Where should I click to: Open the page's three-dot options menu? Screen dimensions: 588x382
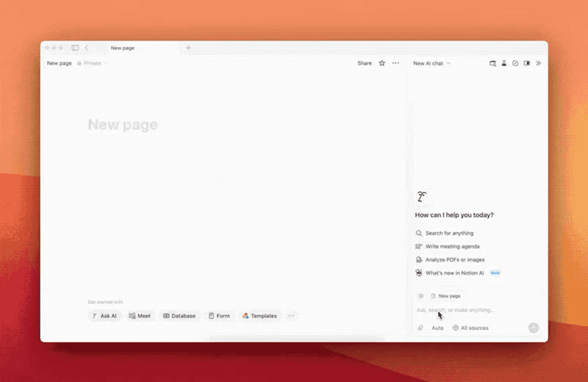coord(395,63)
